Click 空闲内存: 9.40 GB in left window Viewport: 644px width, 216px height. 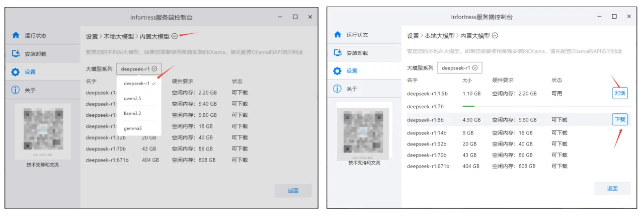pyautogui.click(x=194, y=104)
